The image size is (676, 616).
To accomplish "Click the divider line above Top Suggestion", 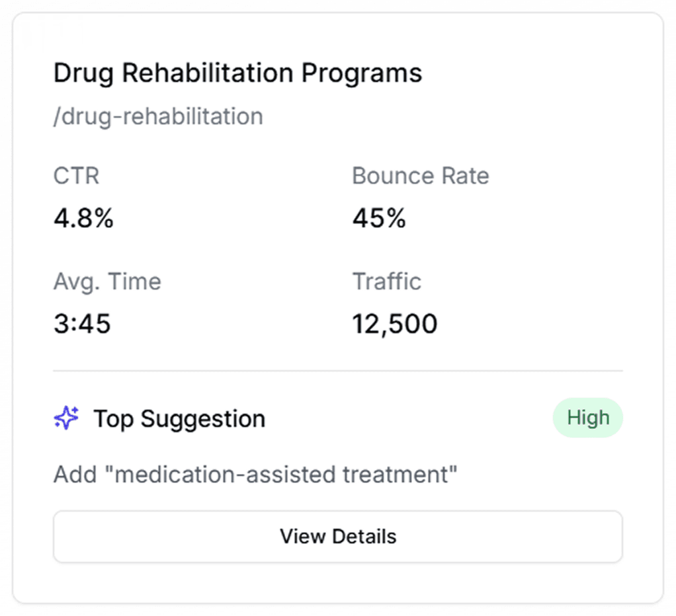I will (x=337, y=370).
